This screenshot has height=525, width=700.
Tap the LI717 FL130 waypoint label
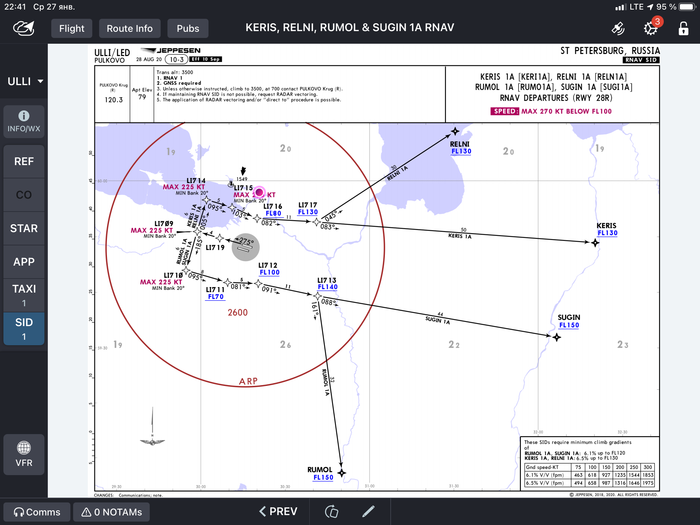[308, 208]
